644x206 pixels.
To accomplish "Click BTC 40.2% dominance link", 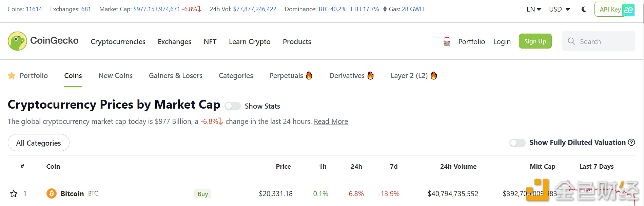I will point(332,9).
